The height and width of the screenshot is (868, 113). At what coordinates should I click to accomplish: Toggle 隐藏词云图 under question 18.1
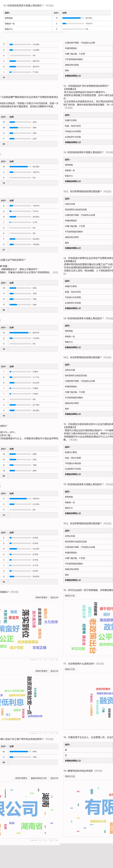[x=70, y=776]
